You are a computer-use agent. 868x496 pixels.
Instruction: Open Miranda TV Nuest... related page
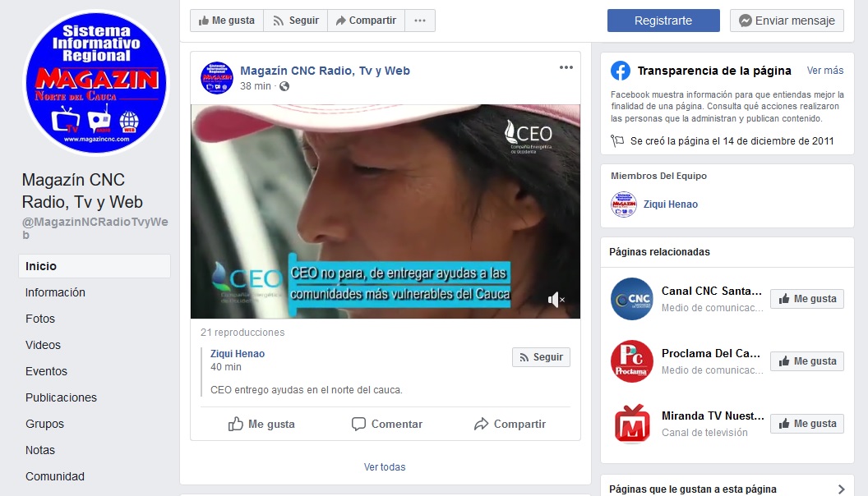(713, 416)
